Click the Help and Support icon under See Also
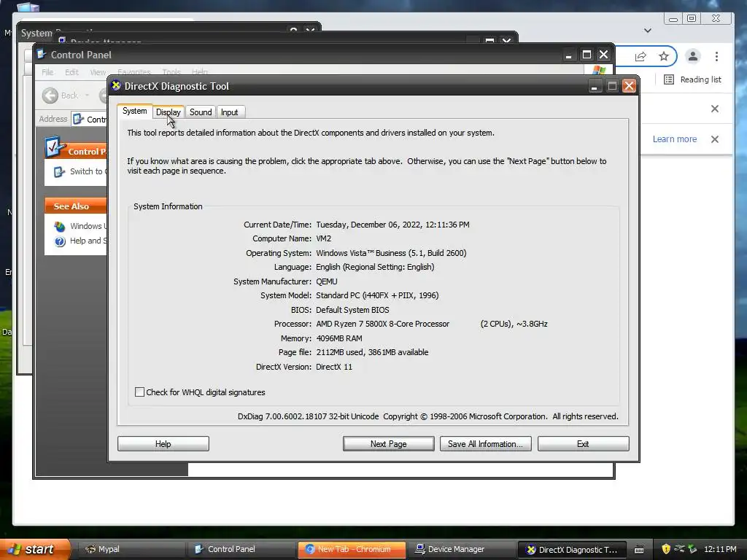747x560 pixels. point(60,241)
